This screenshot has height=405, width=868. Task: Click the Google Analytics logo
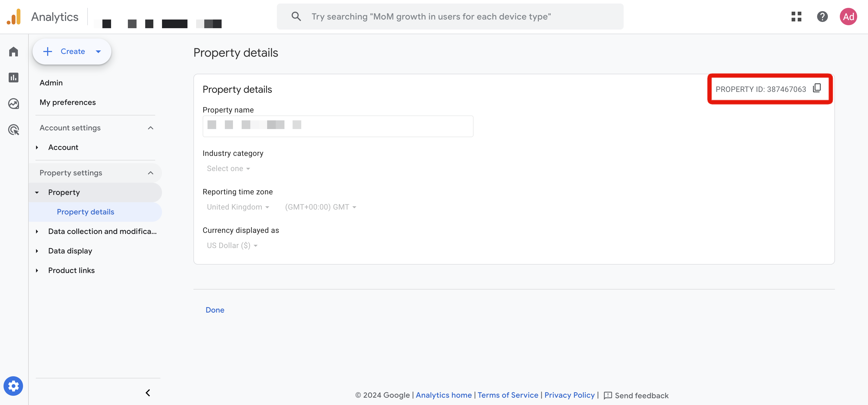click(x=14, y=17)
